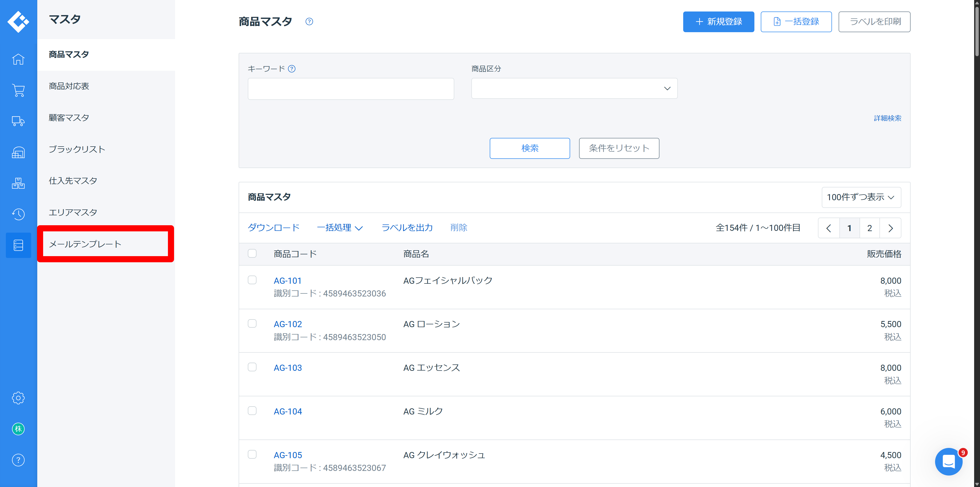Open メールテンプレート menu item

pos(106,244)
